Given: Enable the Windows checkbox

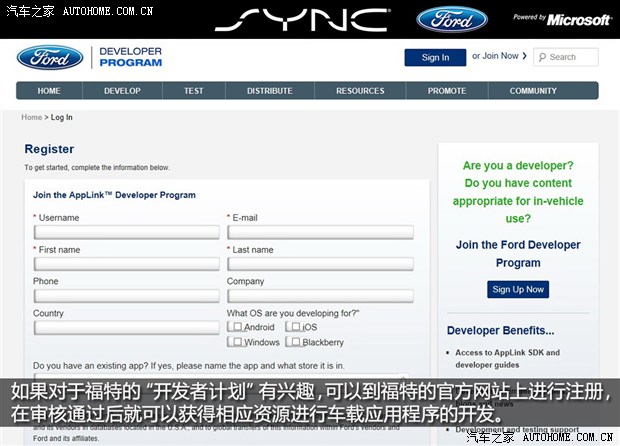Looking at the screenshot, I should click(235, 342).
